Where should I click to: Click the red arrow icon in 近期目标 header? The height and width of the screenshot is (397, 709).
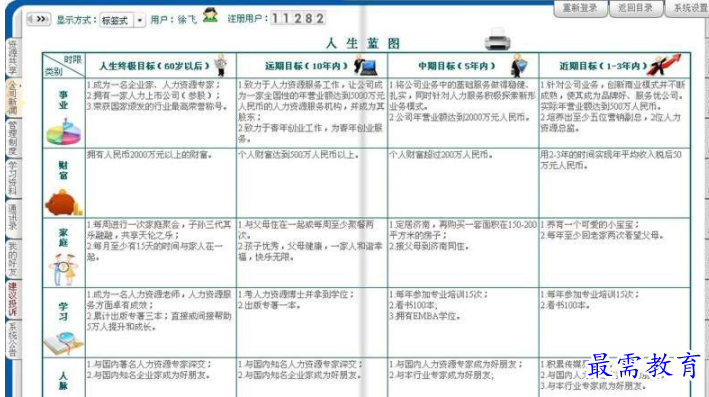click(x=663, y=65)
